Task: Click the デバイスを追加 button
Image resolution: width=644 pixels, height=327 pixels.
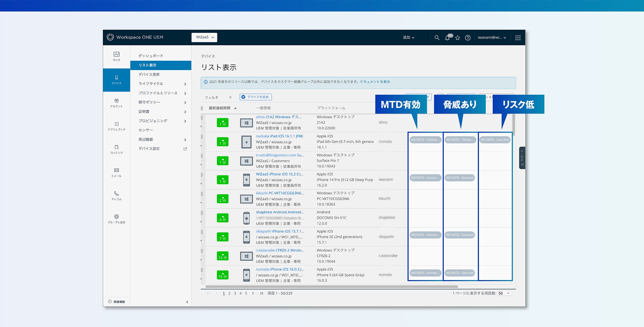Action: (x=256, y=97)
